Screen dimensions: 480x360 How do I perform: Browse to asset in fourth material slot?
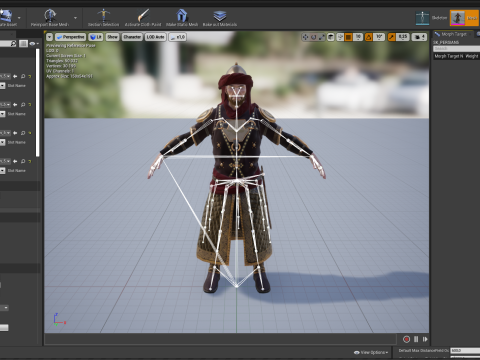23,161
